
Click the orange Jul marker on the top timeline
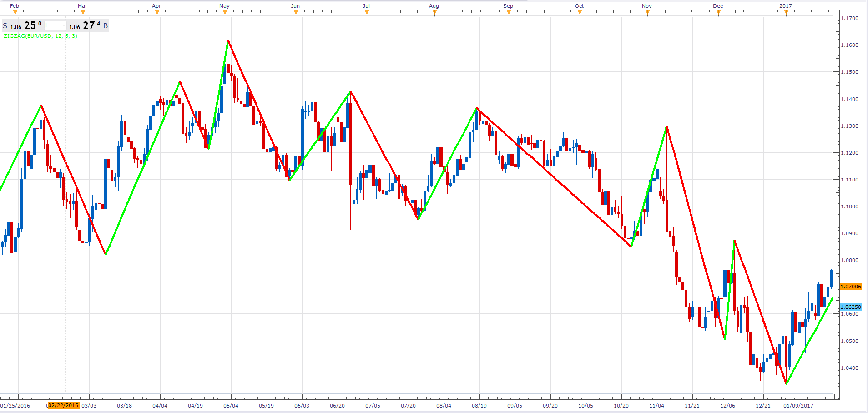pyautogui.click(x=367, y=13)
